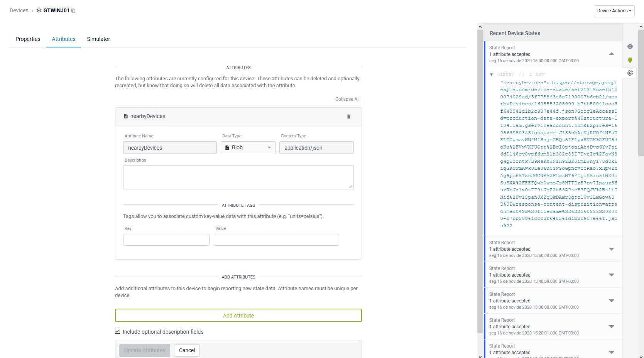The width and height of the screenshot is (644, 358).
Task: Switch to the Properties tab
Action: [28, 39]
